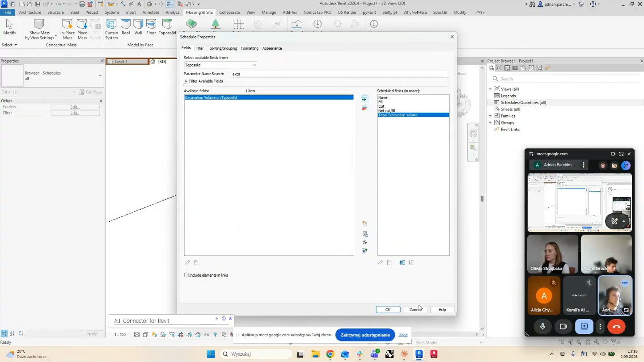The width and height of the screenshot is (644, 362).
Task: Open Chrome from Windows taskbar
Action: (x=330, y=354)
